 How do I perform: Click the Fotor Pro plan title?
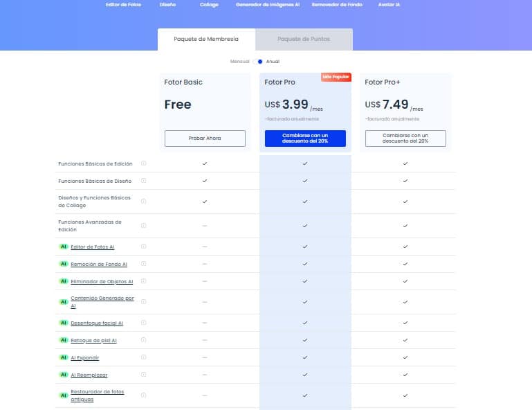[279, 82]
